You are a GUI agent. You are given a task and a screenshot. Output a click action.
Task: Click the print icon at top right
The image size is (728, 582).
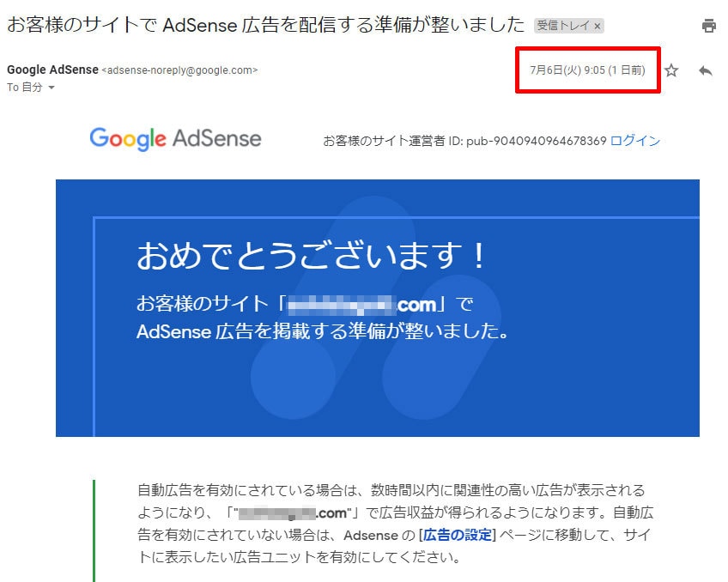click(708, 26)
